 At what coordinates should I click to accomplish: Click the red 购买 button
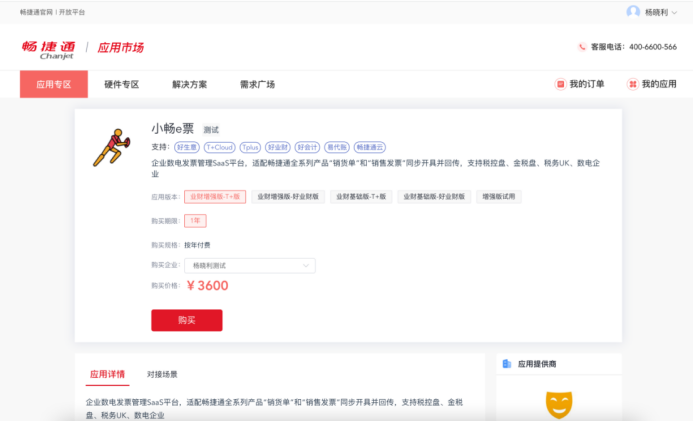point(187,320)
